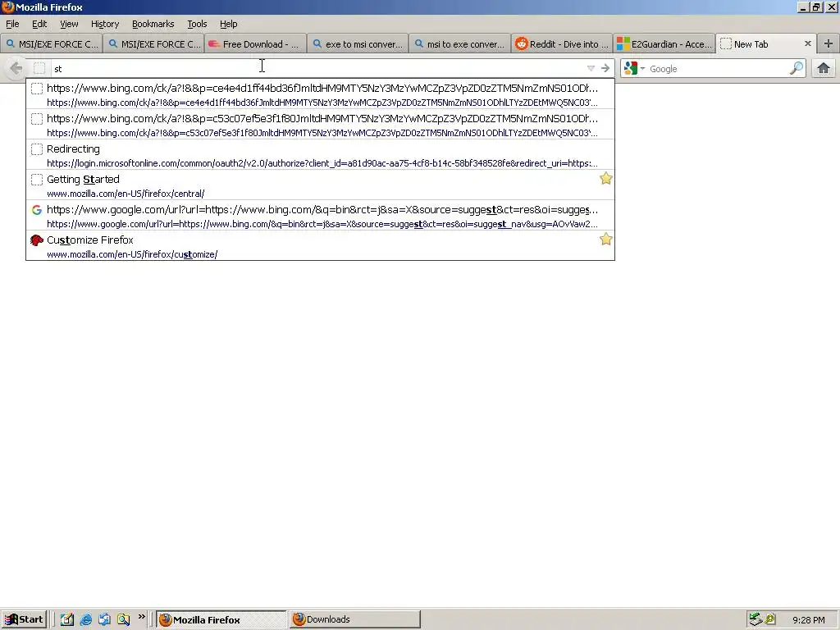The height and width of the screenshot is (630, 840).
Task: Click the second system tray icon
Action: [769, 619]
